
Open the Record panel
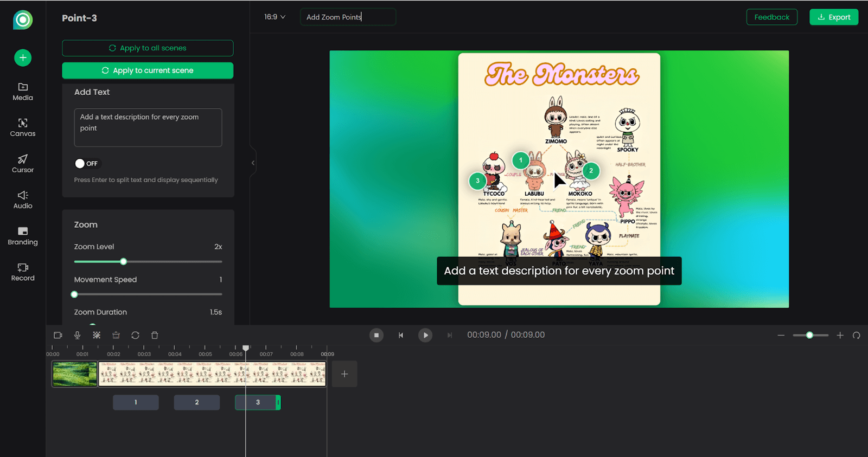click(23, 272)
